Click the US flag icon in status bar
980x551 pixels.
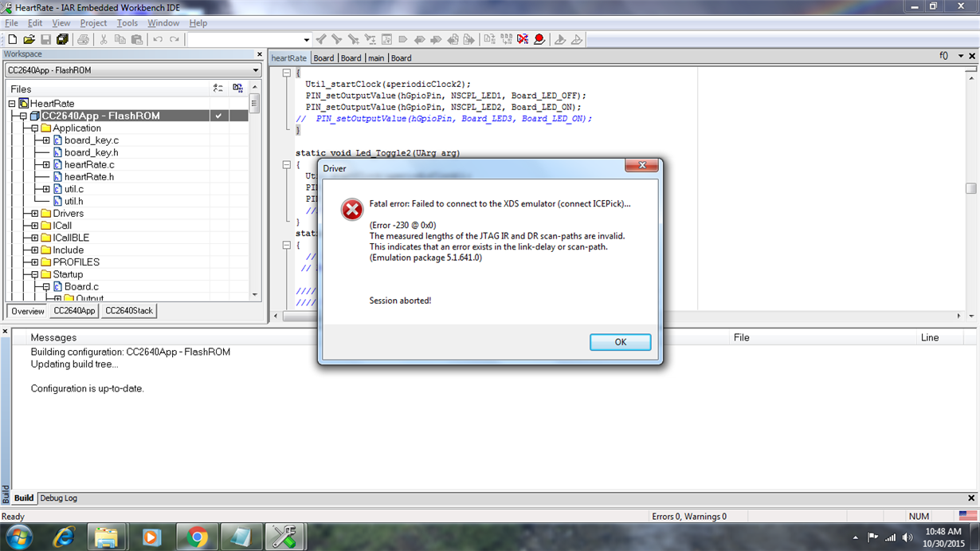coord(967,517)
